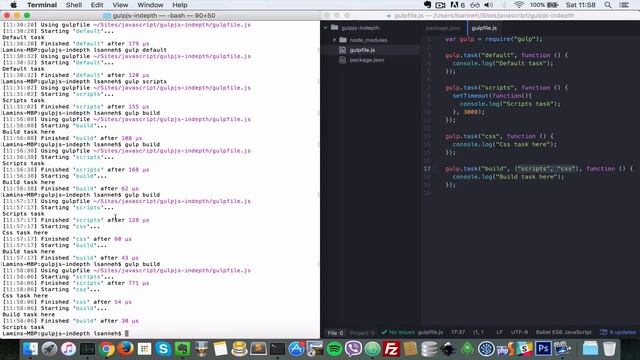This screenshot has height=360, width=640.
Task: Open Viber from the dock
Action: coord(353,349)
